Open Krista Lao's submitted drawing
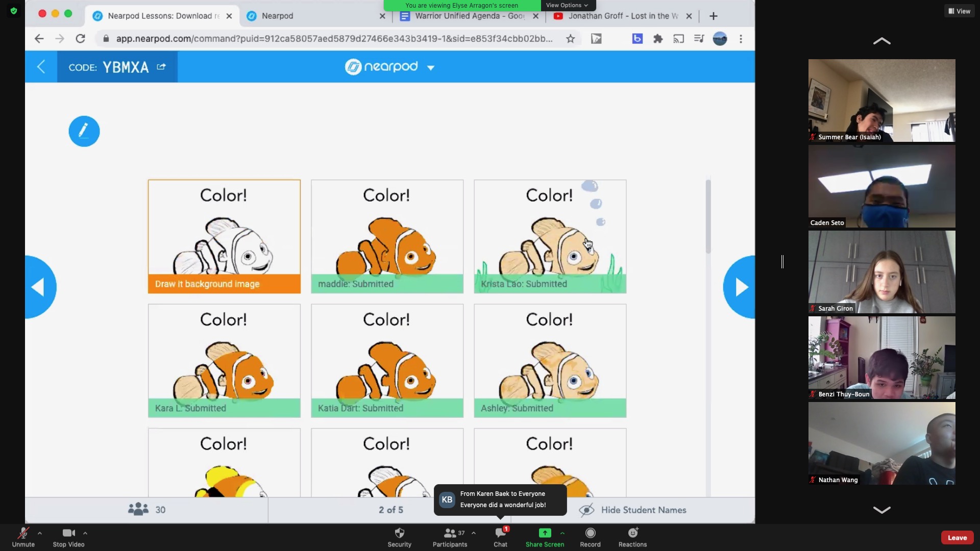The image size is (980, 551). click(550, 236)
